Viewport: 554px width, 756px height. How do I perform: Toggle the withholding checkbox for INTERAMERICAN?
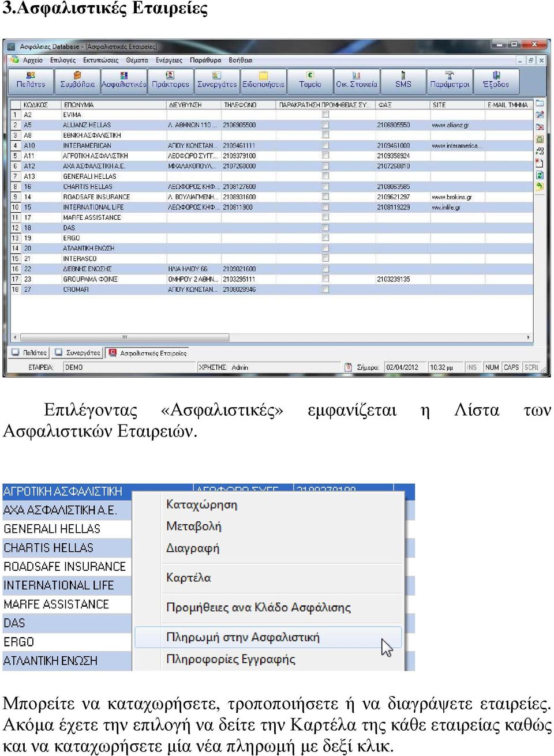click(325, 145)
